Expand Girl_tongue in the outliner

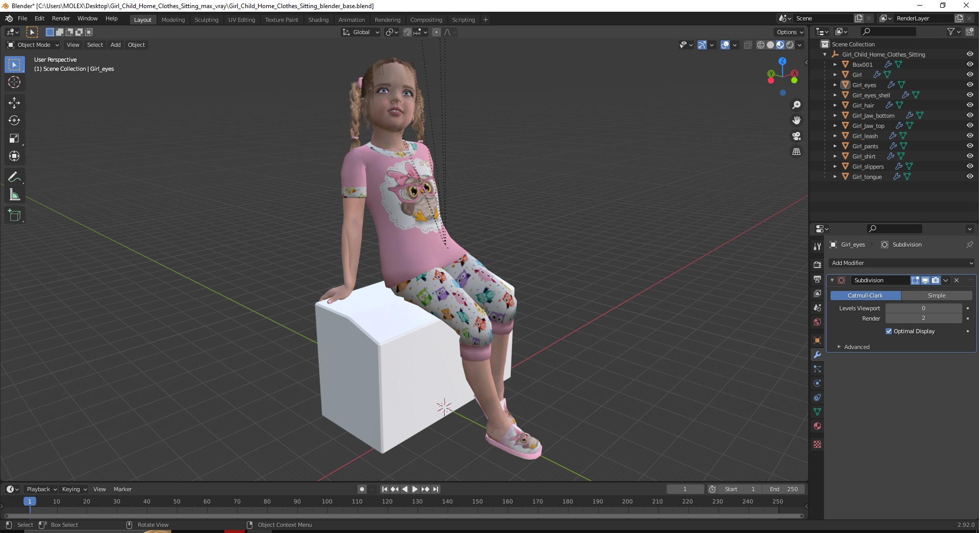pos(835,177)
